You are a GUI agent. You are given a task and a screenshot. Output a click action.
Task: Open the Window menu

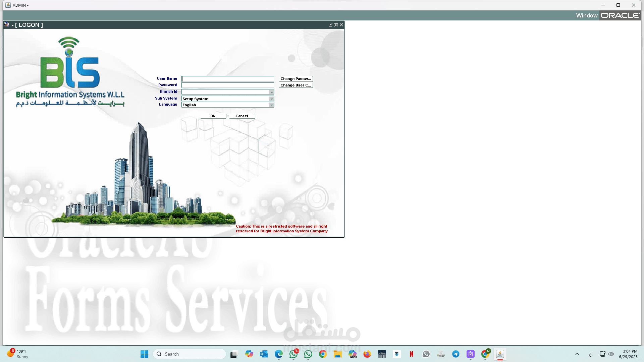click(587, 15)
